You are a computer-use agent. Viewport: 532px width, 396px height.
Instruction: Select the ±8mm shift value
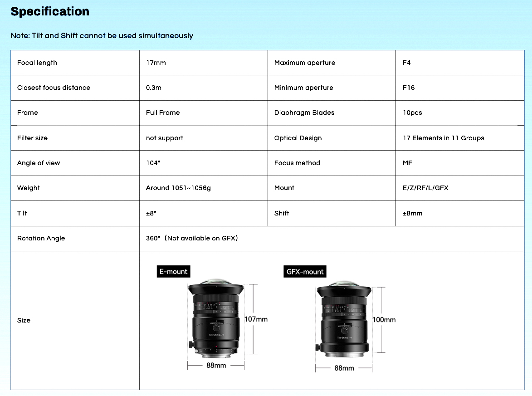(x=412, y=213)
